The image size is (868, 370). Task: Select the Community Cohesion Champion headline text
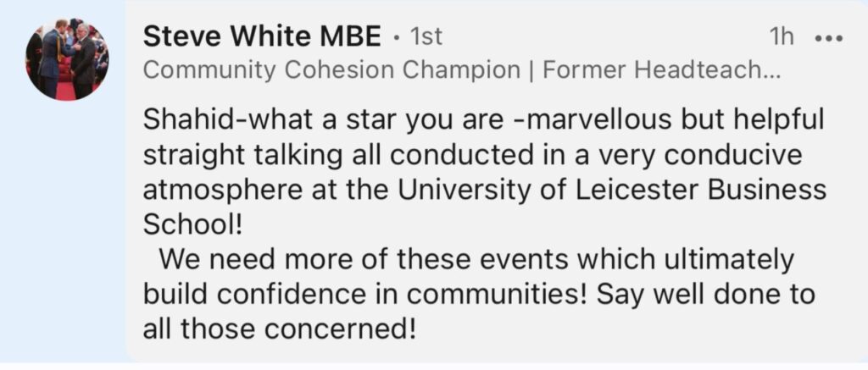tap(331, 70)
